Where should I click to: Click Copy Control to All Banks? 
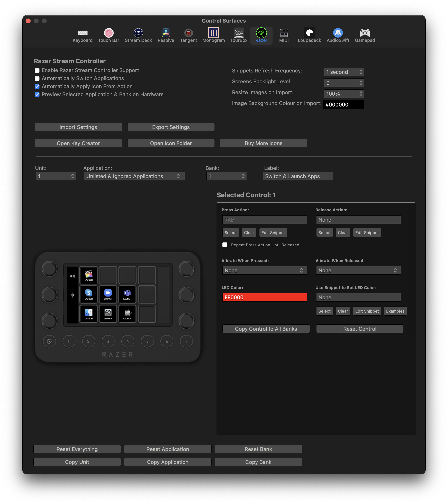coord(266,329)
